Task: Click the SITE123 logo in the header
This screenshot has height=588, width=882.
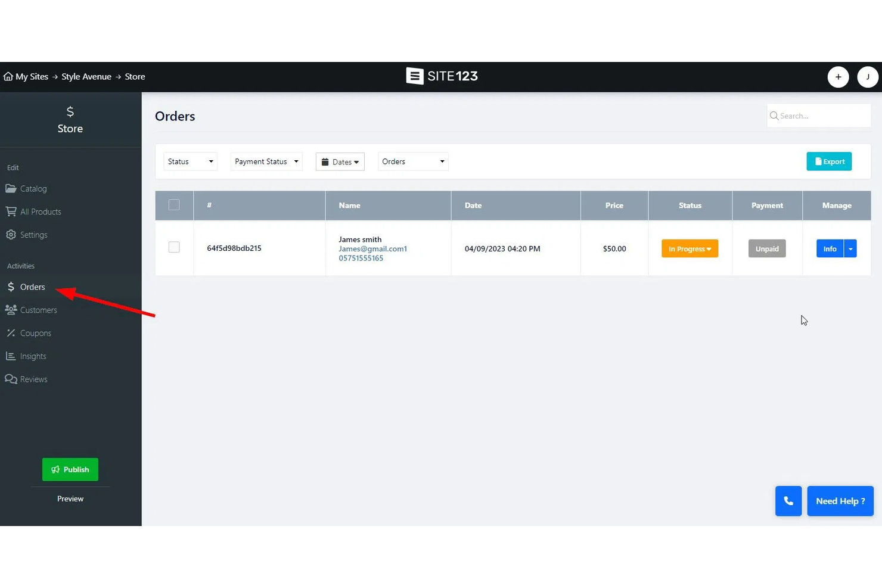Action: click(442, 76)
